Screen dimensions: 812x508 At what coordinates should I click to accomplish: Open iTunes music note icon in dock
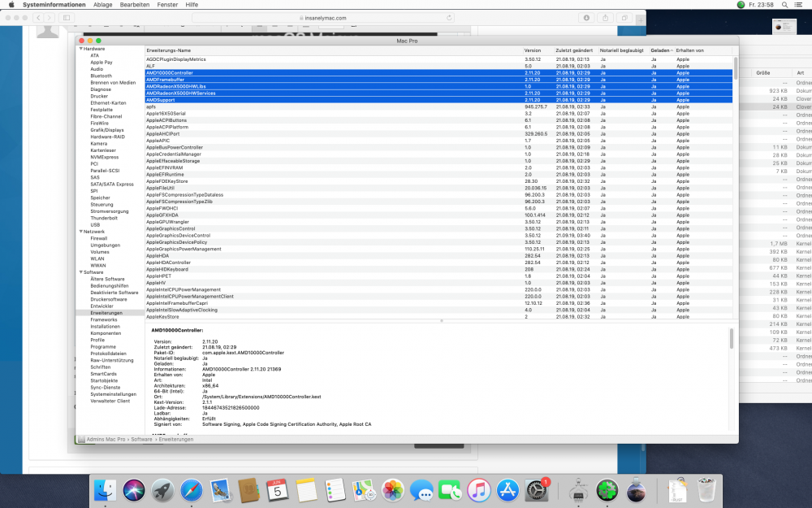tap(479, 490)
